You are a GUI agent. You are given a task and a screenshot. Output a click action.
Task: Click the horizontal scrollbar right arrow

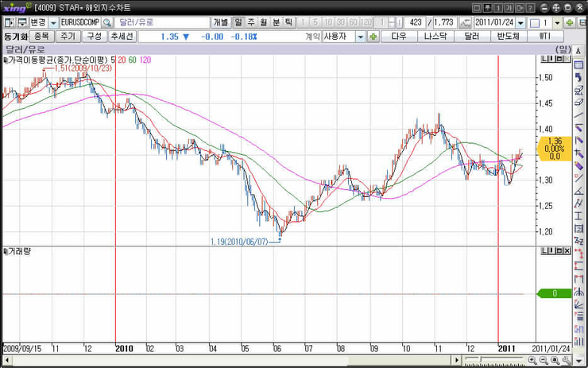pos(456,361)
